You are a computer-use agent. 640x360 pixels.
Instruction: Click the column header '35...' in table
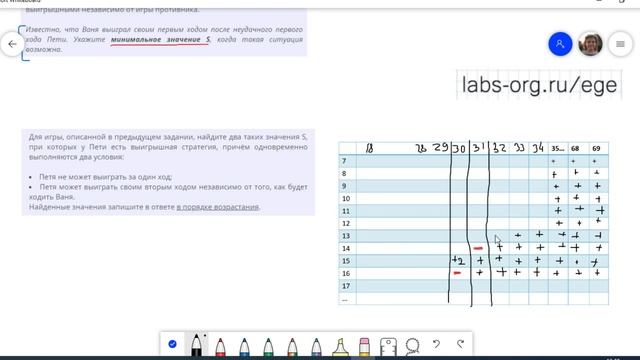[558, 149]
